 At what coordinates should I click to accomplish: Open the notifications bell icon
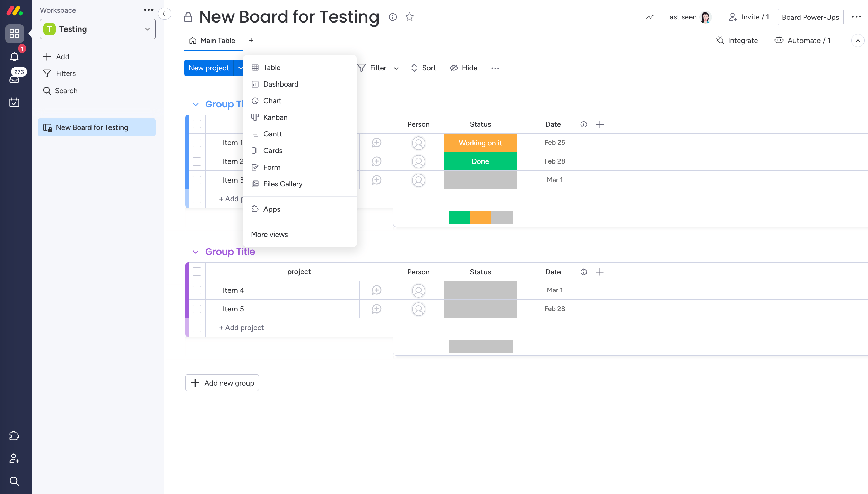[14, 56]
